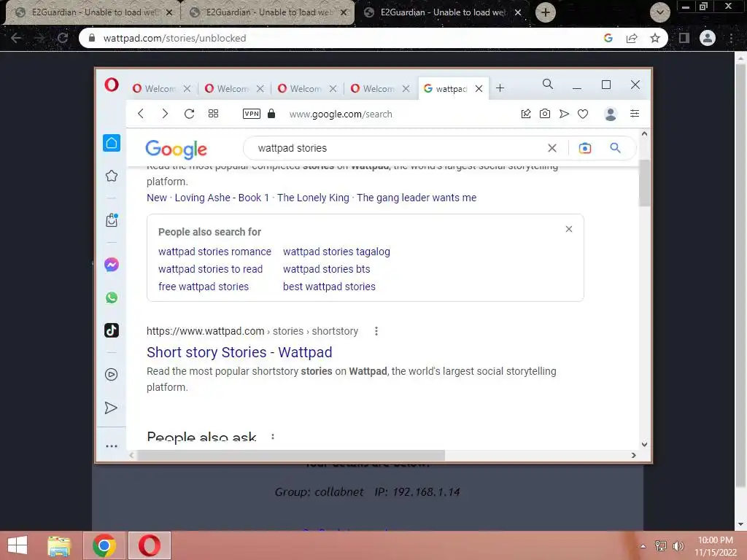Open The Lonely King sitelink
The image size is (747, 560).
click(313, 198)
